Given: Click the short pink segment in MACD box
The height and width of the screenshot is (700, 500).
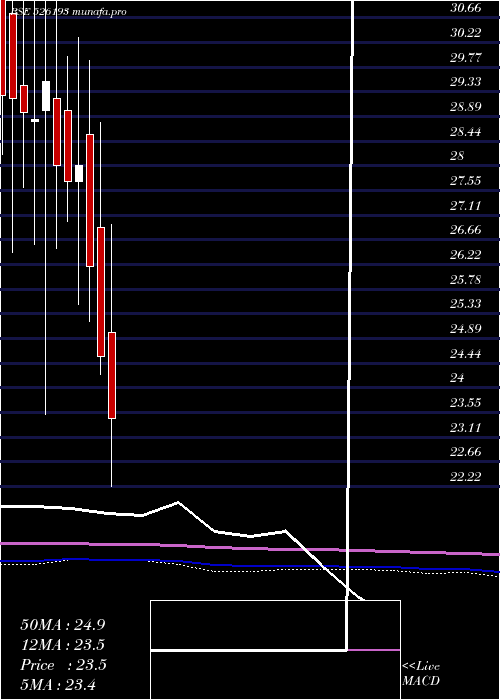Looking at the screenshot, I should pos(374,650).
